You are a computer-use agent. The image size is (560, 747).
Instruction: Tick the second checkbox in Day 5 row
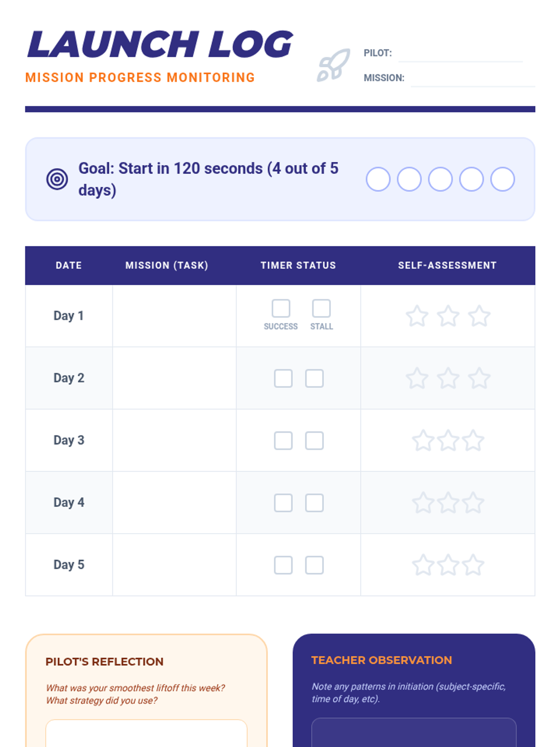point(314,565)
